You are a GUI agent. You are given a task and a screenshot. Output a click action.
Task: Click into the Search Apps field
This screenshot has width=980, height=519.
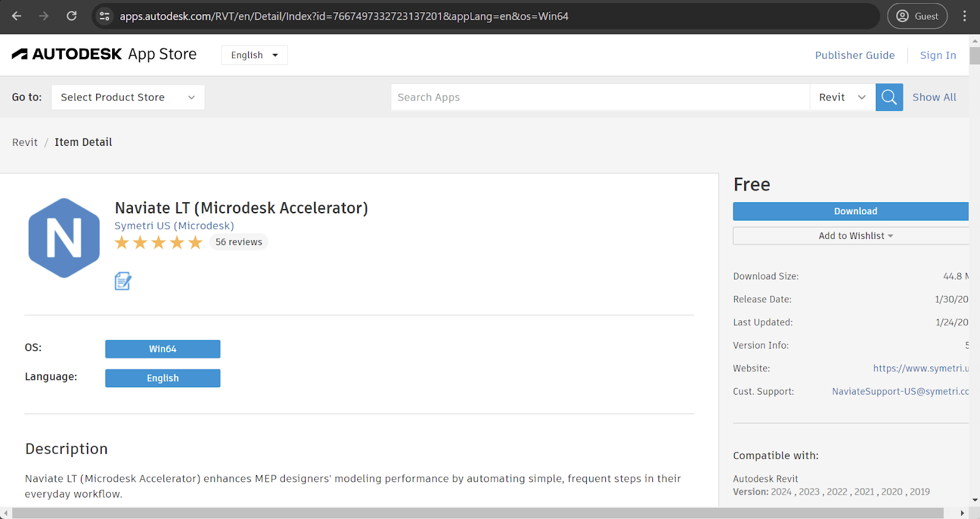[600, 97]
